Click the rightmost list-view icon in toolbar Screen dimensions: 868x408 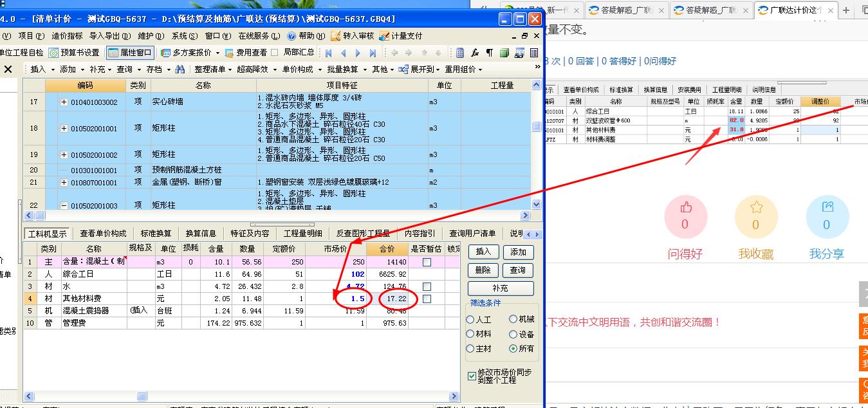pos(534,53)
